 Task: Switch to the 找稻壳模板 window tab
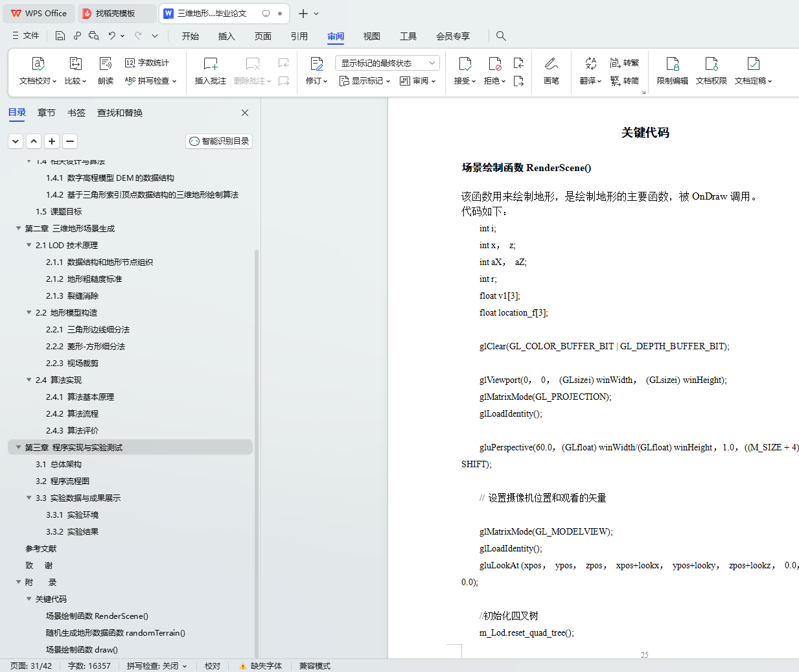[x=117, y=13]
